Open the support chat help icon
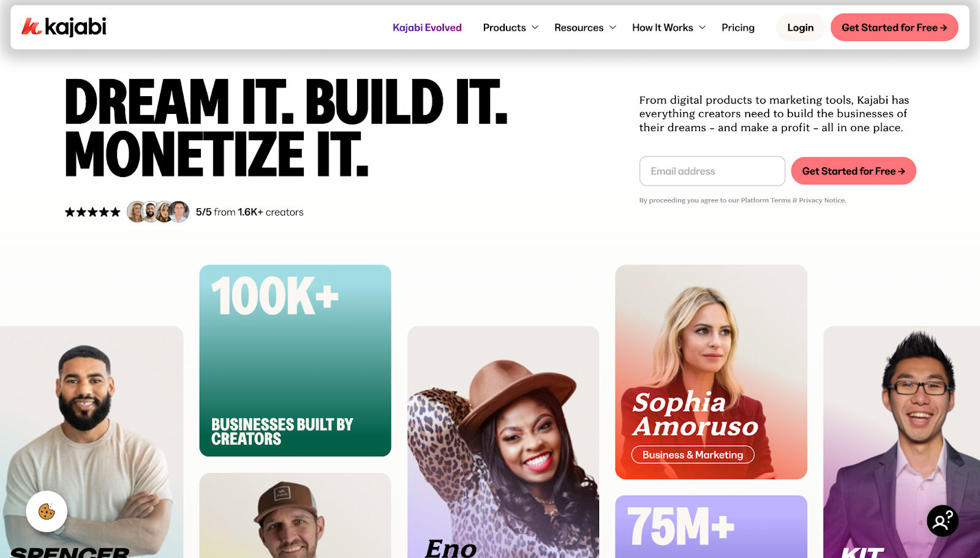The height and width of the screenshot is (558, 980). [942, 521]
